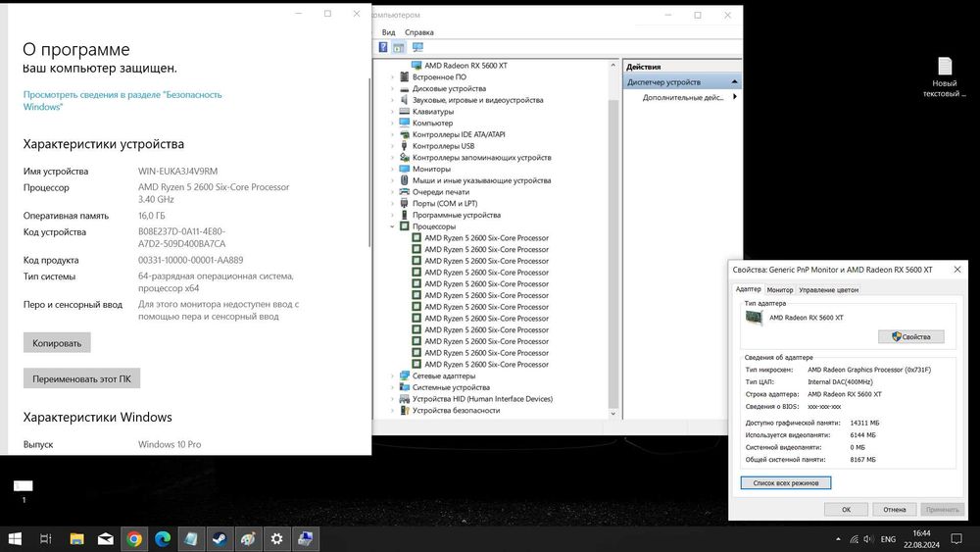The width and height of the screenshot is (980, 552).
Task: Click the Settings gear taskbar icon
Action: tap(277, 538)
